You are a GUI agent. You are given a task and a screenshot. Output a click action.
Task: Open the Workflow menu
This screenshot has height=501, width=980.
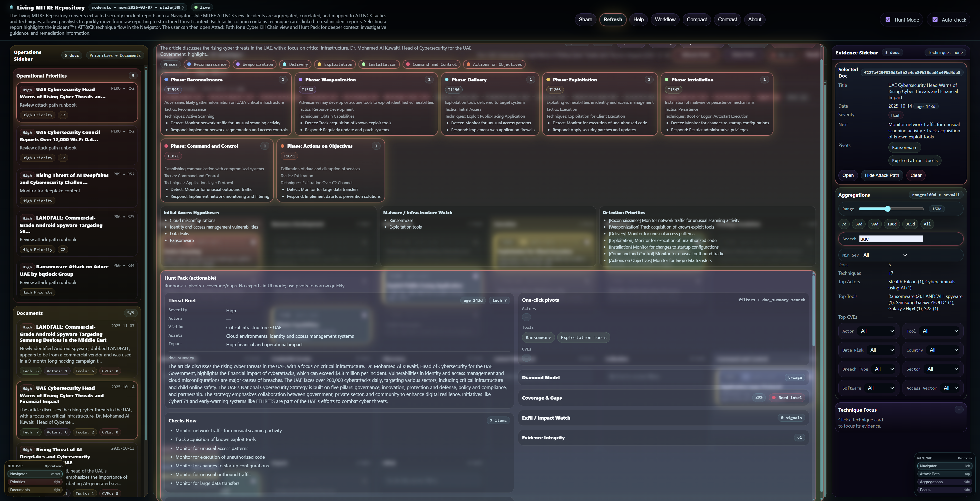tap(665, 20)
